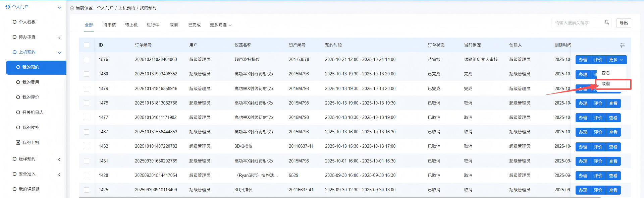Switch to the 待审核 tab
This screenshot has height=198, width=644.
[x=109, y=25]
